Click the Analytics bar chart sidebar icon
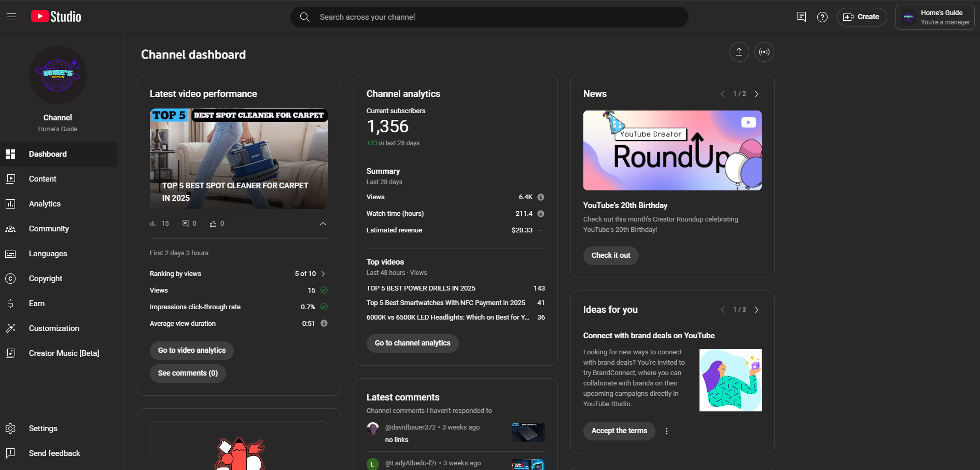The image size is (980, 470). tap(10, 204)
